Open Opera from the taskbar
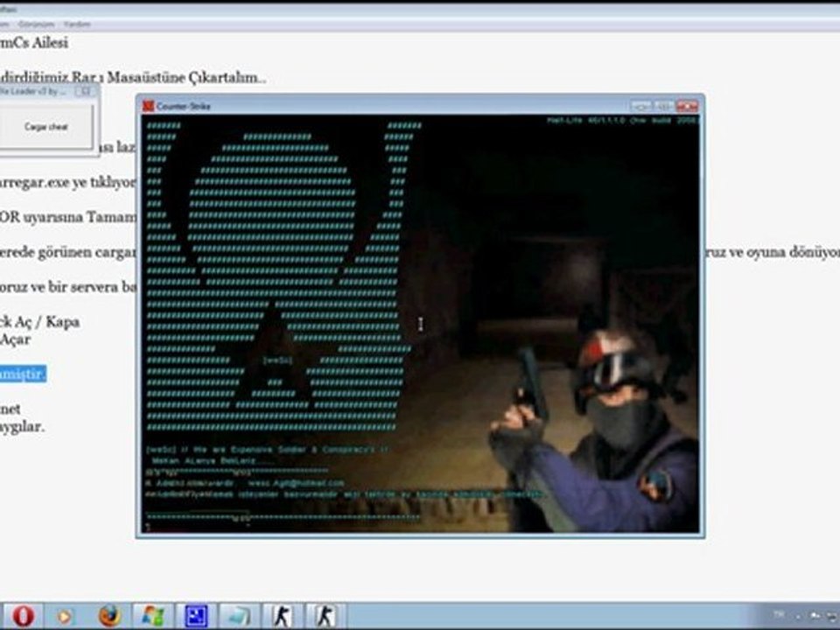The height and width of the screenshot is (630, 840). click(x=23, y=616)
